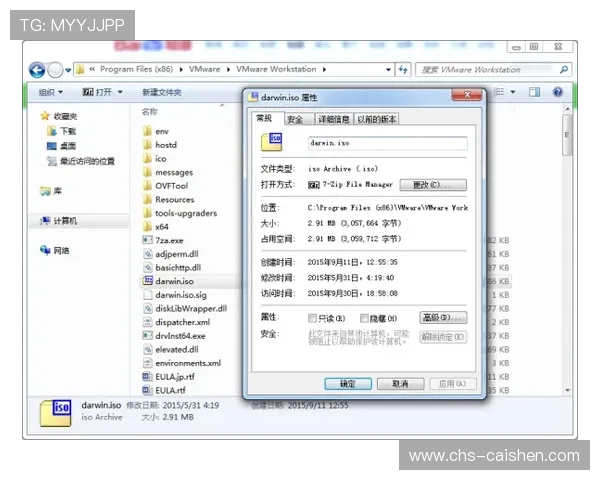Select 下载 in the navigation pane
The image size is (600, 480).
point(62,131)
